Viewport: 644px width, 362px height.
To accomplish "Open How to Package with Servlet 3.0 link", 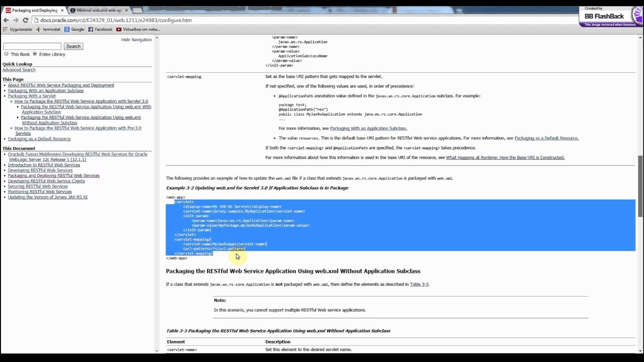I will [81, 101].
